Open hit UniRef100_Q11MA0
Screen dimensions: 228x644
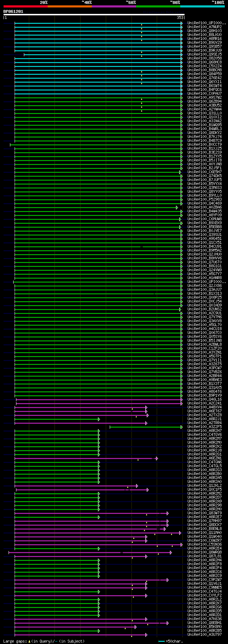pos(204,532)
